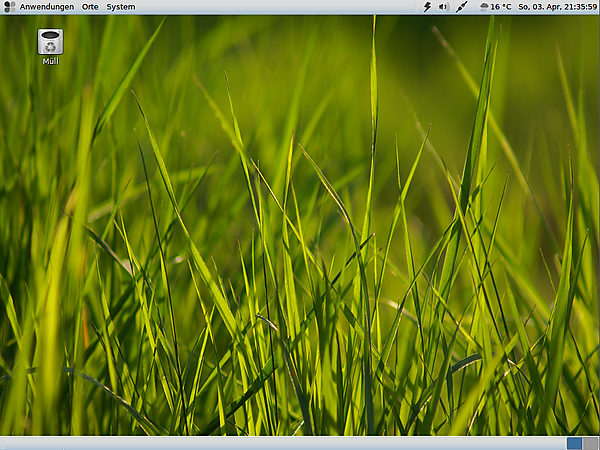Viewport: 600px width, 450px height.
Task: Expand the calendar from the date So. 03. Apr.
Action: tap(538, 7)
